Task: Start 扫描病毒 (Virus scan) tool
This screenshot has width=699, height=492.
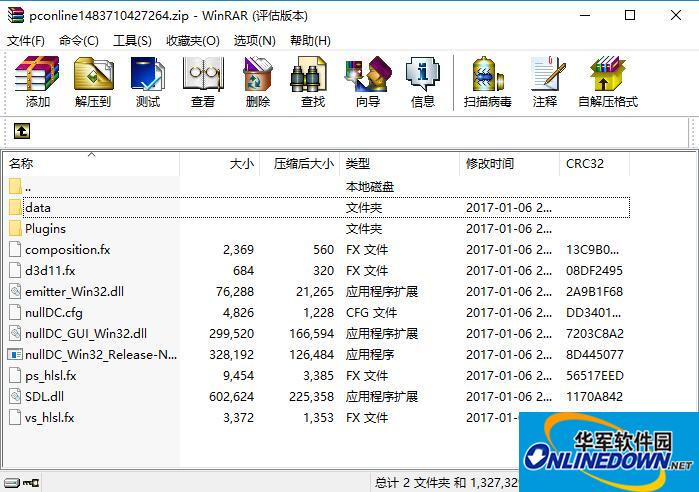Action: point(487,81)
